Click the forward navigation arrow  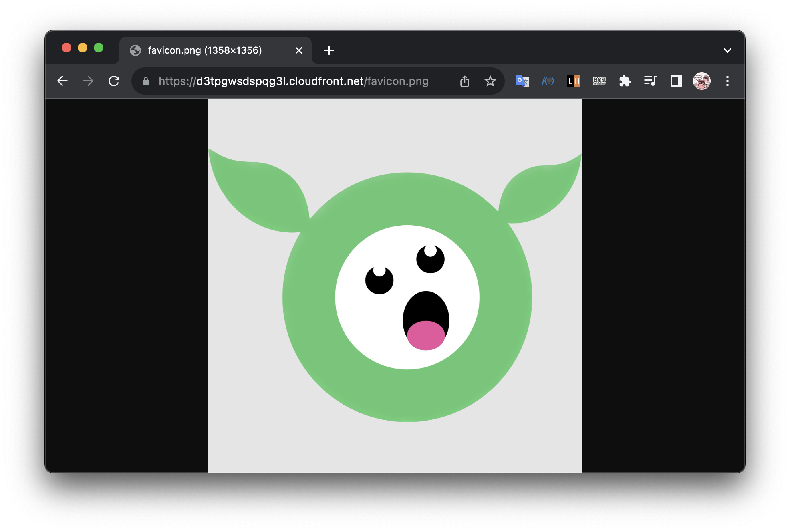[88, 81]
